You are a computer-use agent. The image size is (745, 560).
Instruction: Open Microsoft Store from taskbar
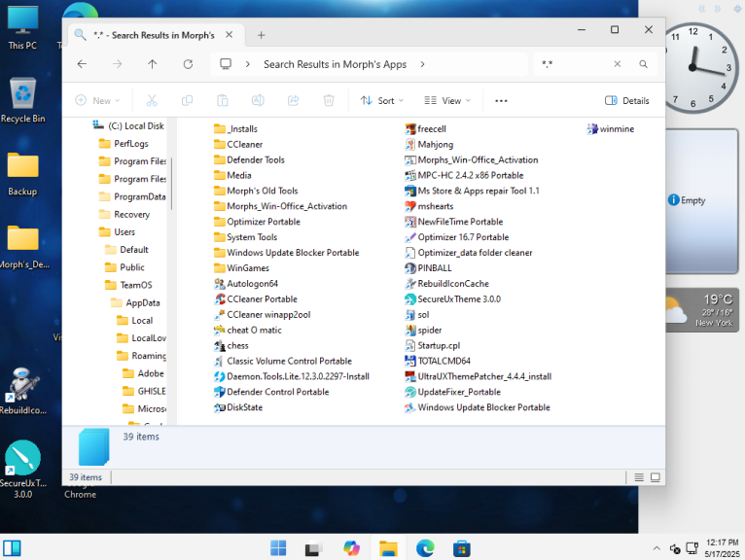461,548
